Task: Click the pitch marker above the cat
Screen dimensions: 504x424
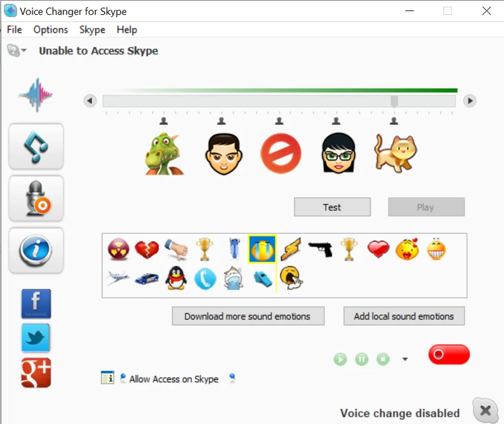Action: click(394, 121)
